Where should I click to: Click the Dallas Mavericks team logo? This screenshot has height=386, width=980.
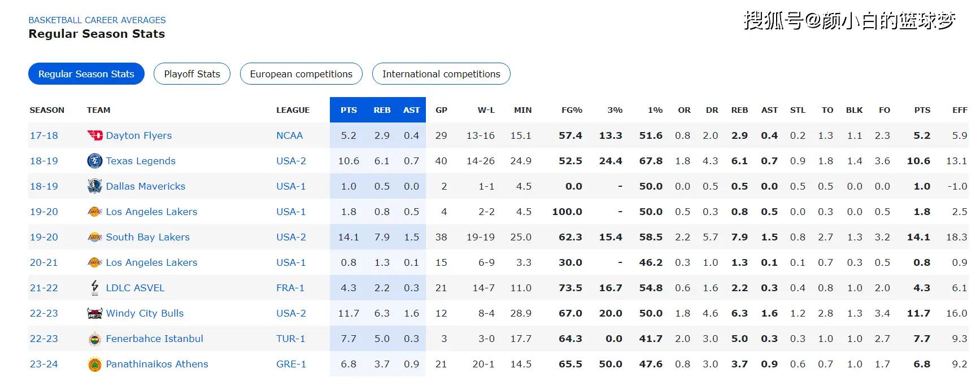coord(94,186)
